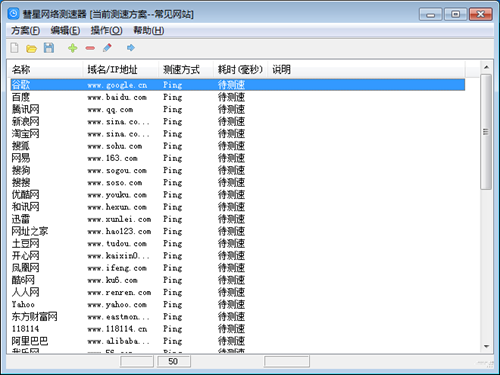Image resolution: width=500 pixels, height=375 pixels.
Task: Select the 酷6网 row
Action: [238, 280]
